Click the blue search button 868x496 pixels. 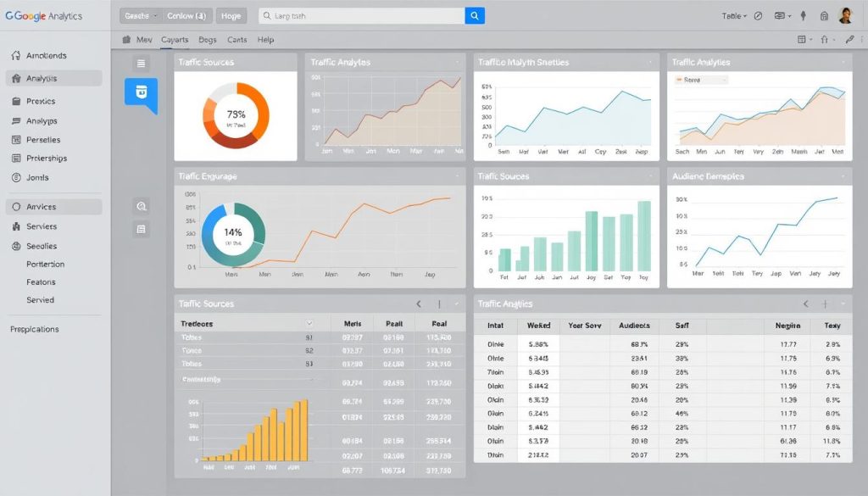[x=475, y=15]
